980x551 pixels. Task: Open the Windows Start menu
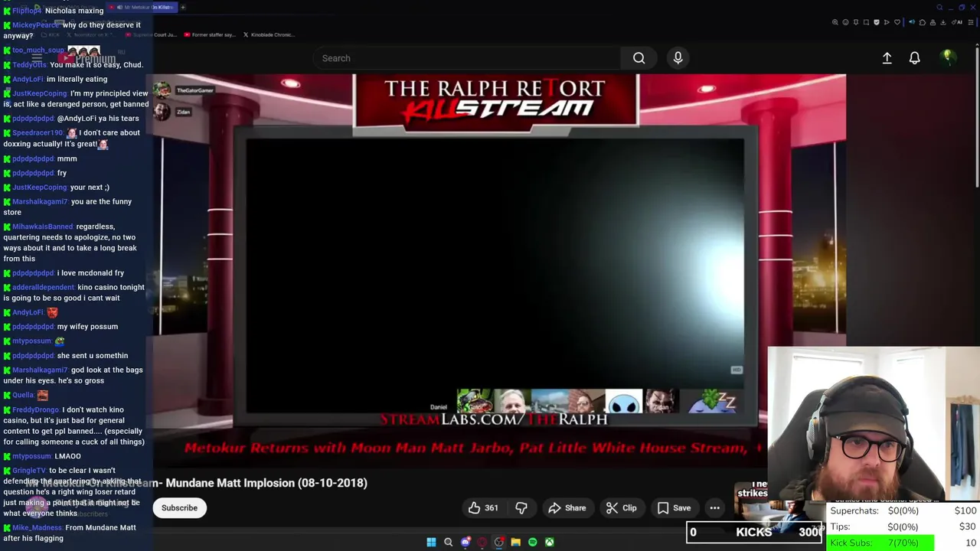pyautogui.click(x=431, y=542)
